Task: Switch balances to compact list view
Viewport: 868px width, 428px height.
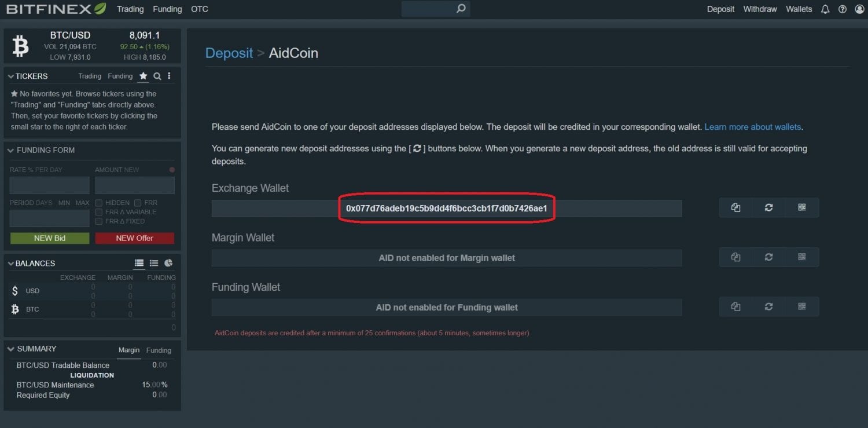Action: [154, 263]
